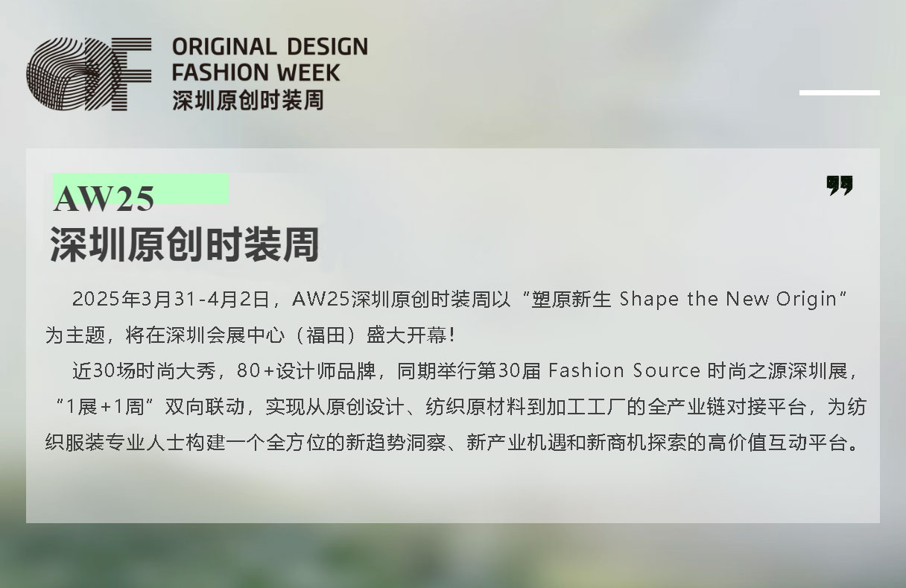The image size is (906, 588).
Task: Click the FASHION WEEK logo text
Action: (256, 73)
